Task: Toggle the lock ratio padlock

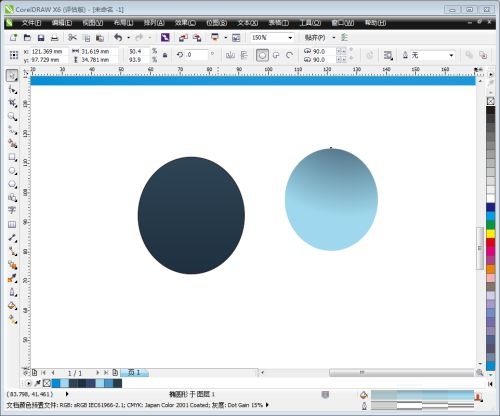Action: click(165, 55)
